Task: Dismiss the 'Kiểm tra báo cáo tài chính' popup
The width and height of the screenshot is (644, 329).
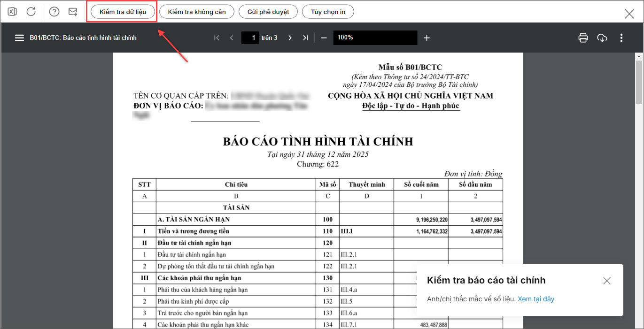Action: pyautogui.click(x=607, y=281)
